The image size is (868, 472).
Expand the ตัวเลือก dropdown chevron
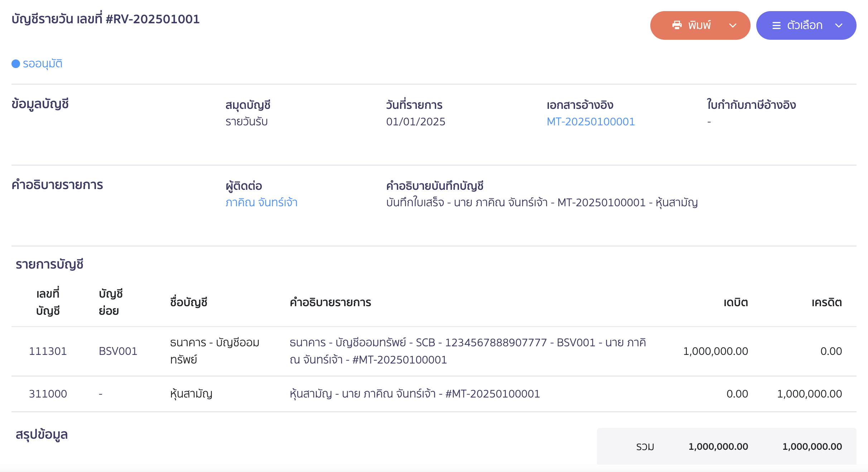pos(839,25)
